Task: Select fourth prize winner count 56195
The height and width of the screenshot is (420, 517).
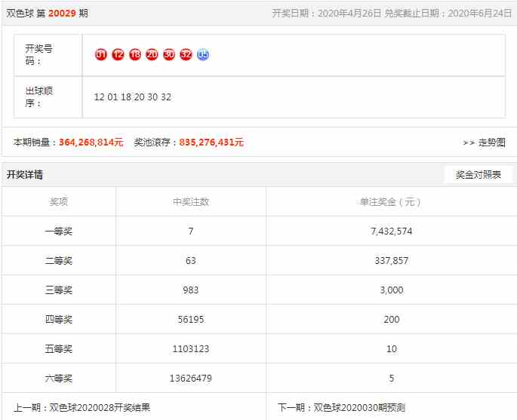Action: (191, 319)
